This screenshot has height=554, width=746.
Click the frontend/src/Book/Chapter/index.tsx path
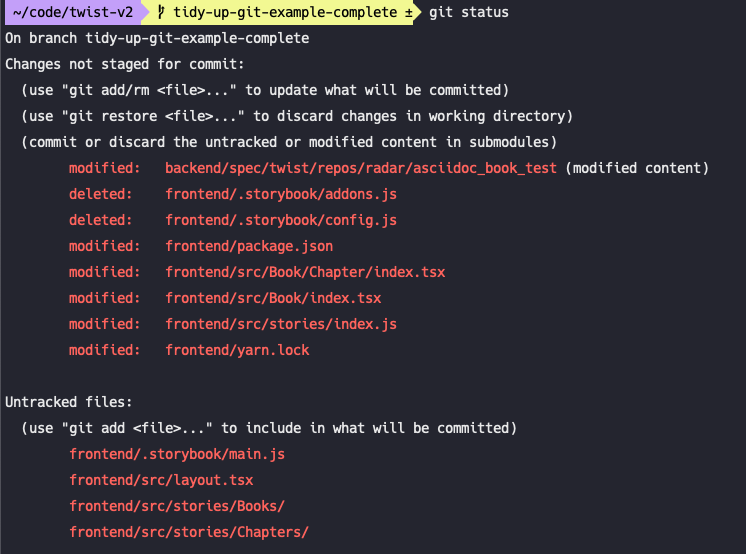coord(305,272)
